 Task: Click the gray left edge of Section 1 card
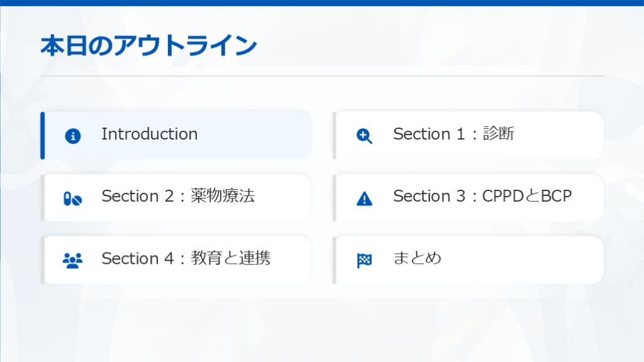point(335,135)
